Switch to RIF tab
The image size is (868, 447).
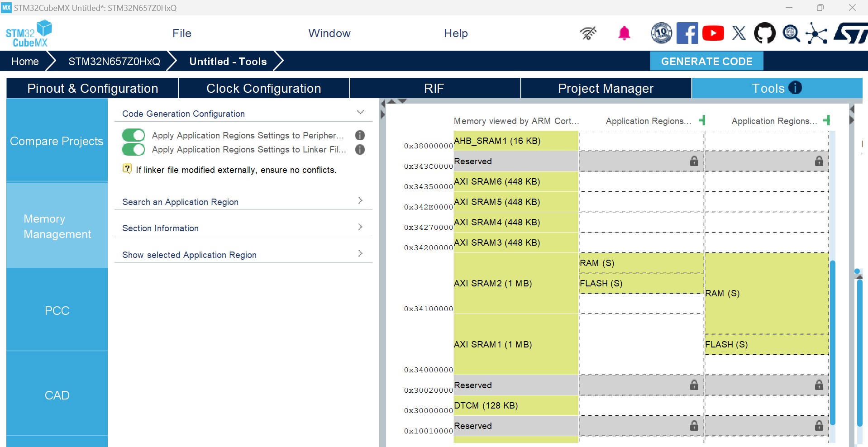point(434,88)
